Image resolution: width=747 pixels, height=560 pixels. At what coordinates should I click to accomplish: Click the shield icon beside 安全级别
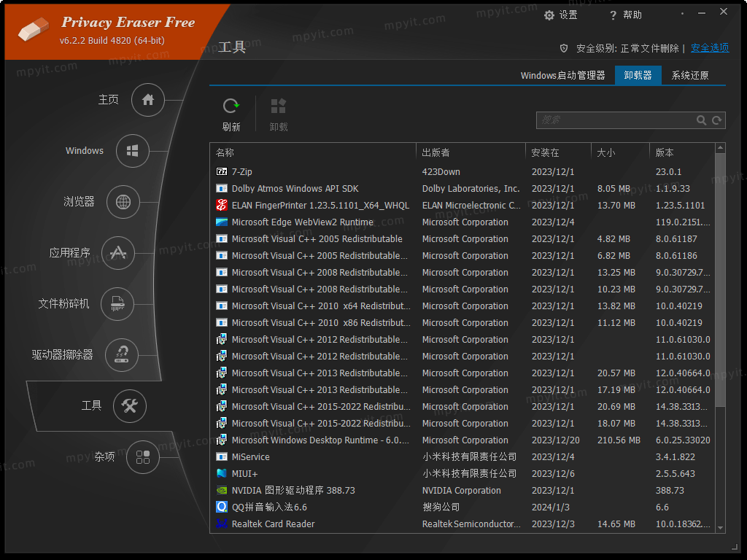(564, 48)
